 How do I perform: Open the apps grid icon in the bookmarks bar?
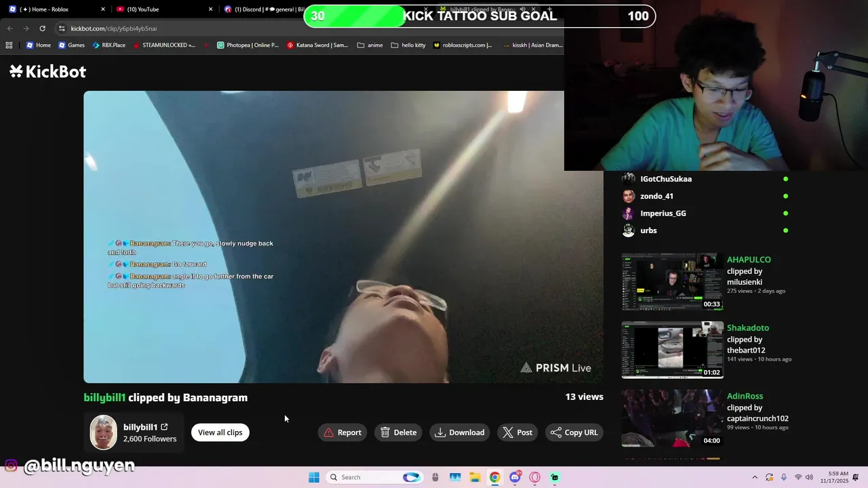tap(9, 45)
